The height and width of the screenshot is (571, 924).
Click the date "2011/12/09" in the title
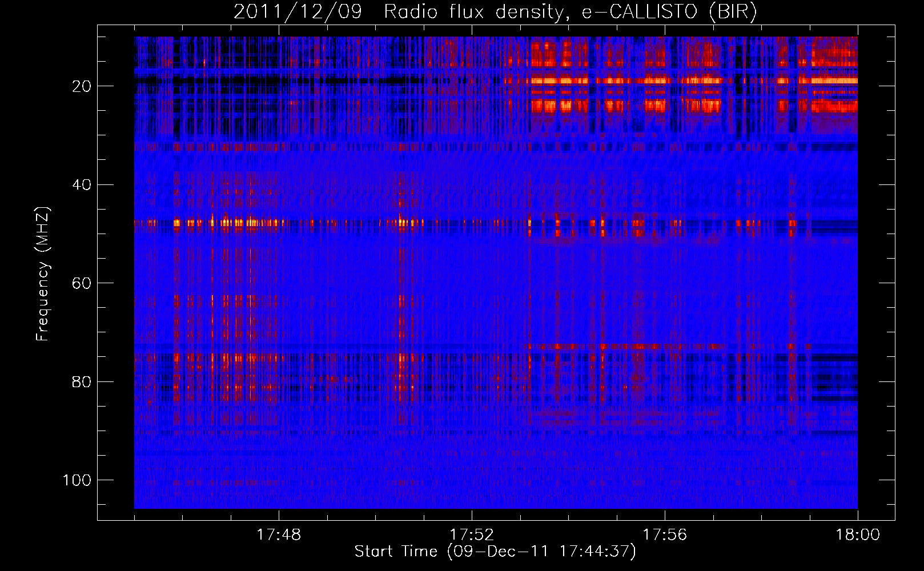tap(298, 12)
